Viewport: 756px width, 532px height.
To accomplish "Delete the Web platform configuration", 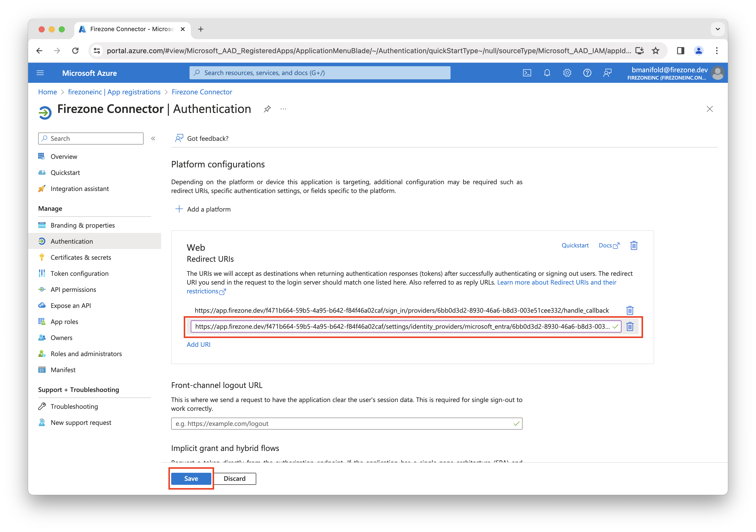I will (x=634, y=245).
